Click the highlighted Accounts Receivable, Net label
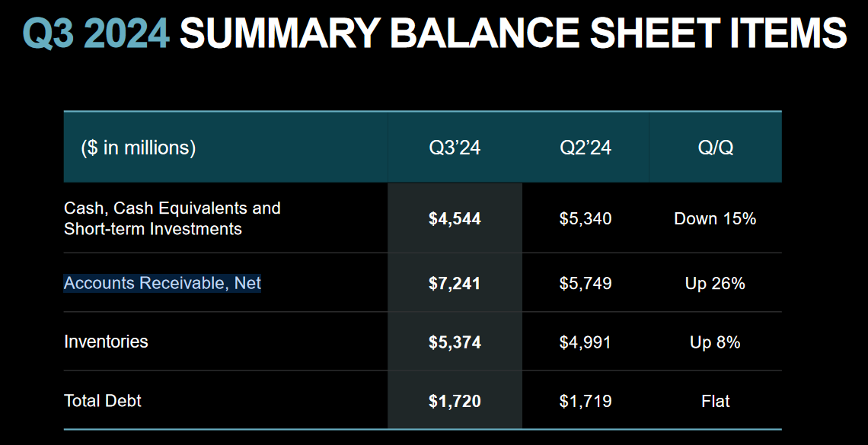 (162, 283)
